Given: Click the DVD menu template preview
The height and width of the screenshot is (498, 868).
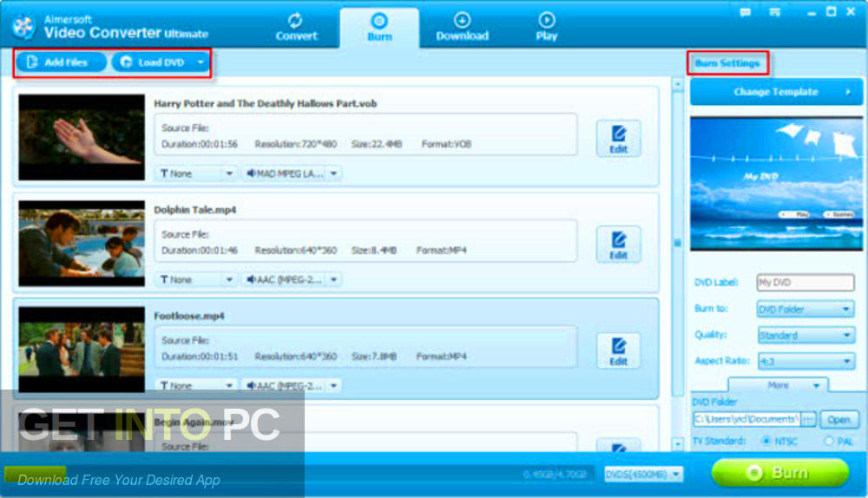Looking at the screenshot, I should click(776, 184).
